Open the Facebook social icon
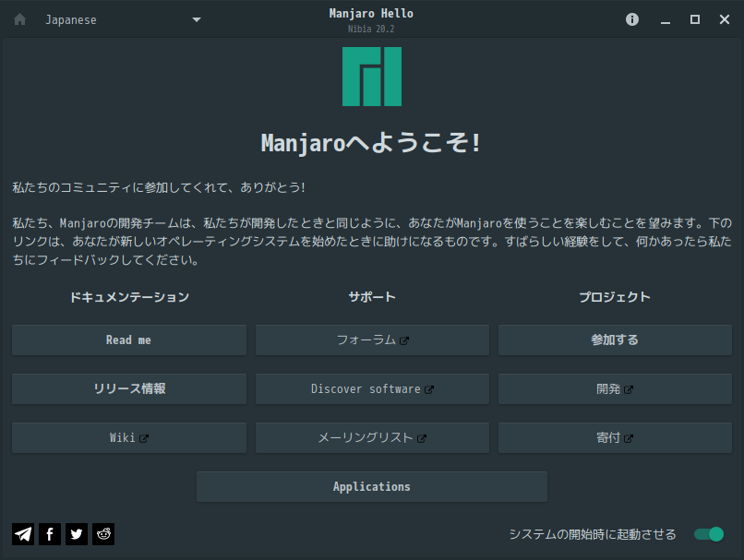This screenshot has height=560, width=744. coord(50,534)
